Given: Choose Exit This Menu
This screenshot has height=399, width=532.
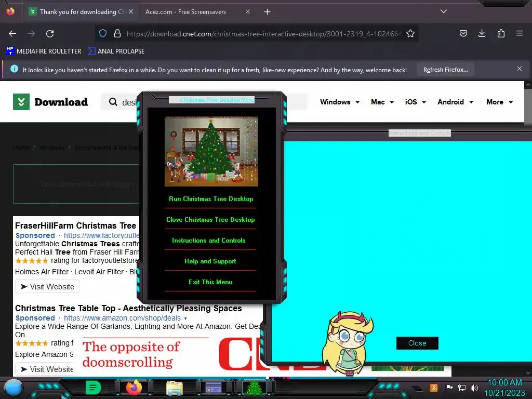Looking at the screenshot, I should point(210,282).
